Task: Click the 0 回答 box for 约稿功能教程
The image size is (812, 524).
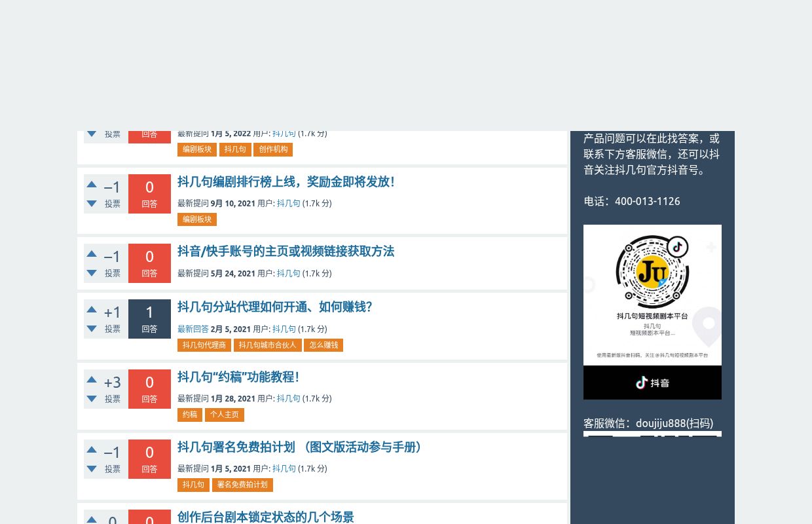Action: point(149,389)
